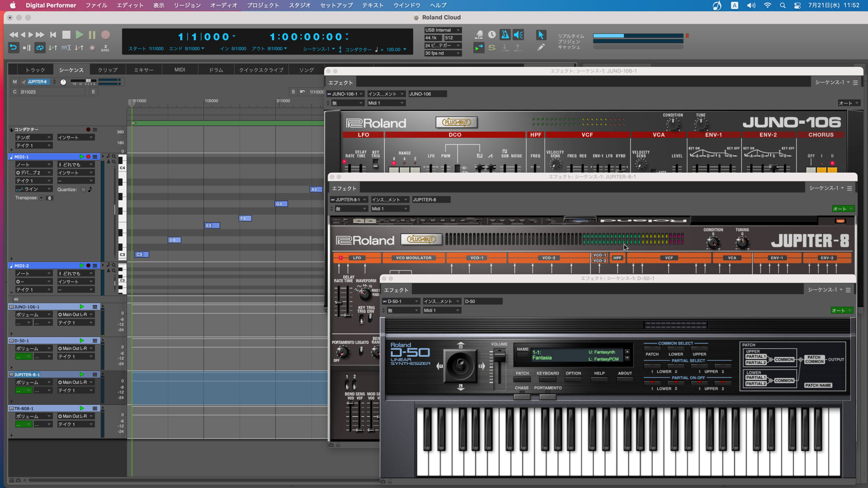This screenshot has height=488, width=868.
Task: Select the G3 note in the piano roll
Action: coord(281,204)
